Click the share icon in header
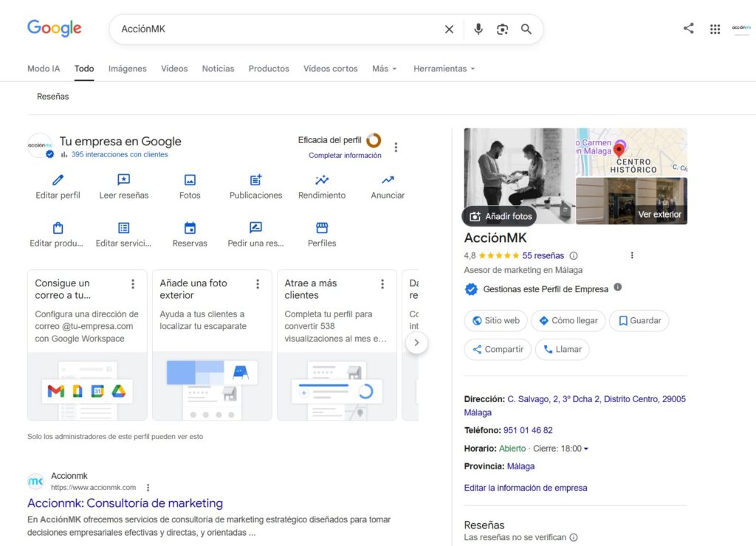The width and height of the screenshot is (756, 546). [x=688, y=29]
